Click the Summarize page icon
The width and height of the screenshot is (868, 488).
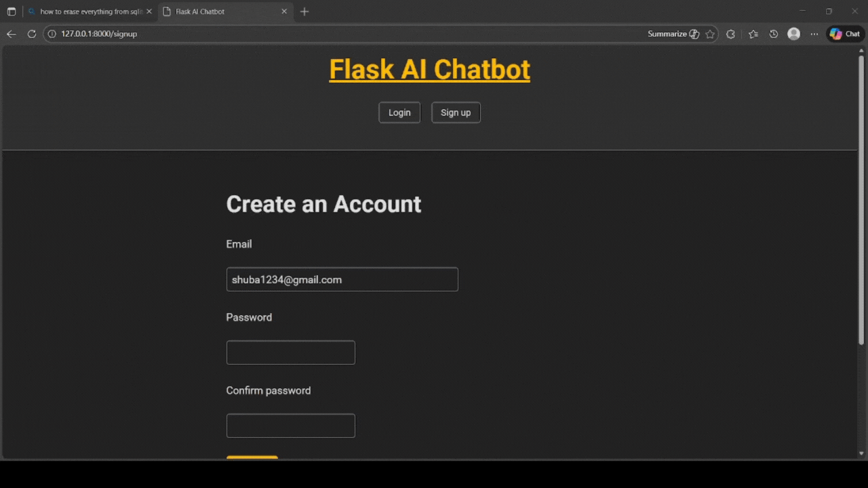point(693,33)
